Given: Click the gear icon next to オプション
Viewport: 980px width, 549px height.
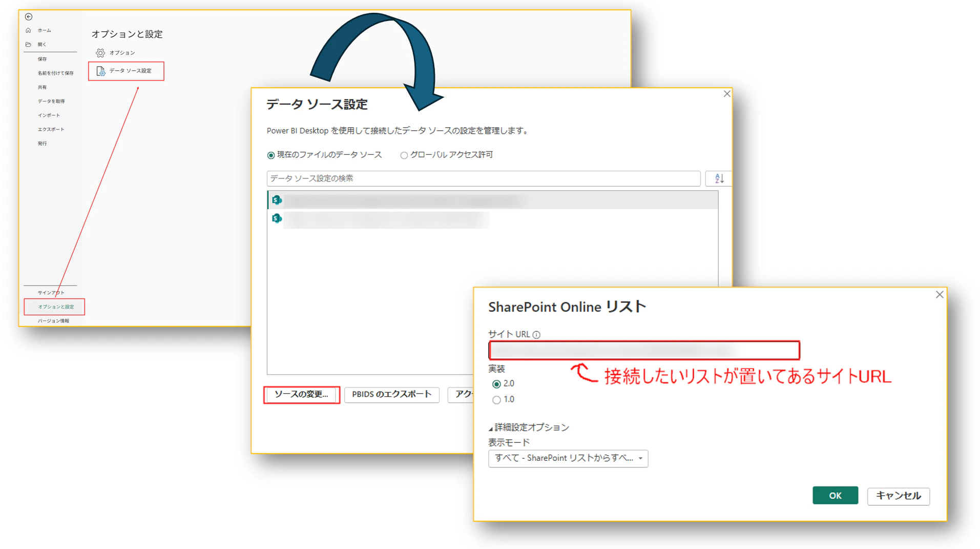Looking at the screenshot, I should click(x=100, y=53).
